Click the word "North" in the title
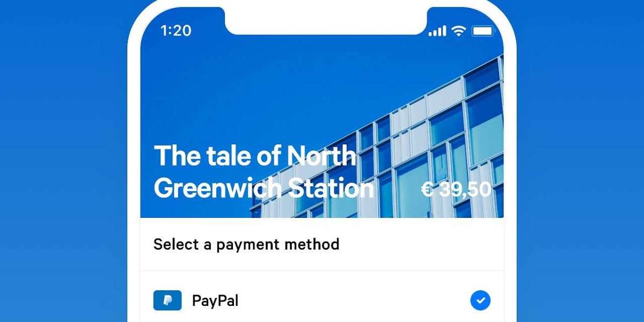The image size is (644, 322). pos(321,156)
